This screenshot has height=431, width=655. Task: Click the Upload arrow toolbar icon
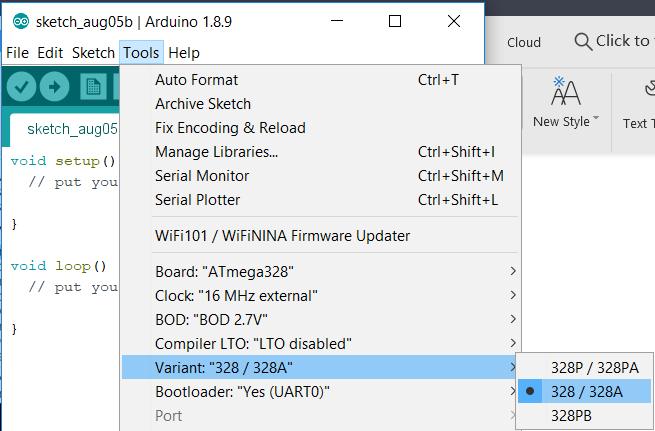point(54,86)
